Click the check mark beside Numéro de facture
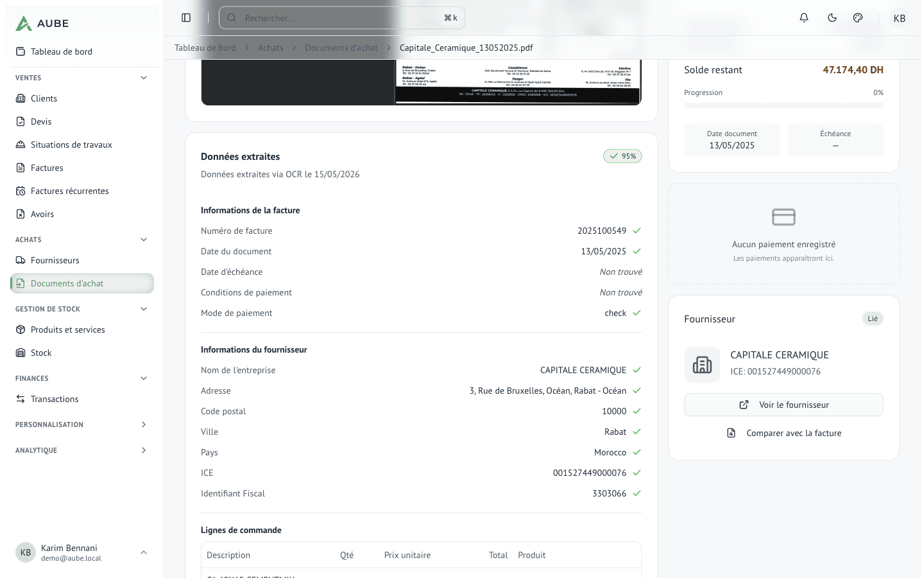Screen dimensions: 924x578 coord(637,231)
